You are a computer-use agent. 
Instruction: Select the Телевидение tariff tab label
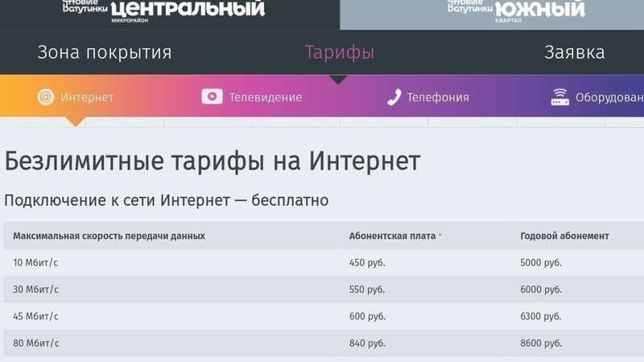(266, 97)
